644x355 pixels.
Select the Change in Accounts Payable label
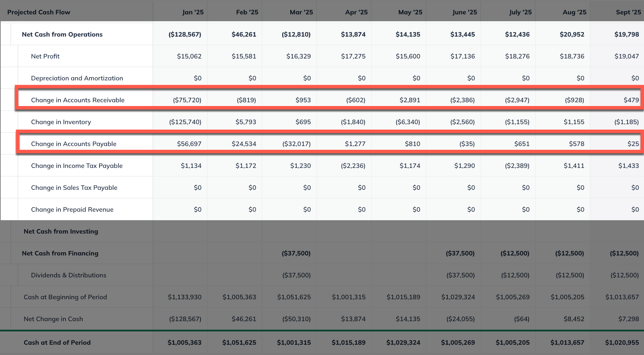73,144
